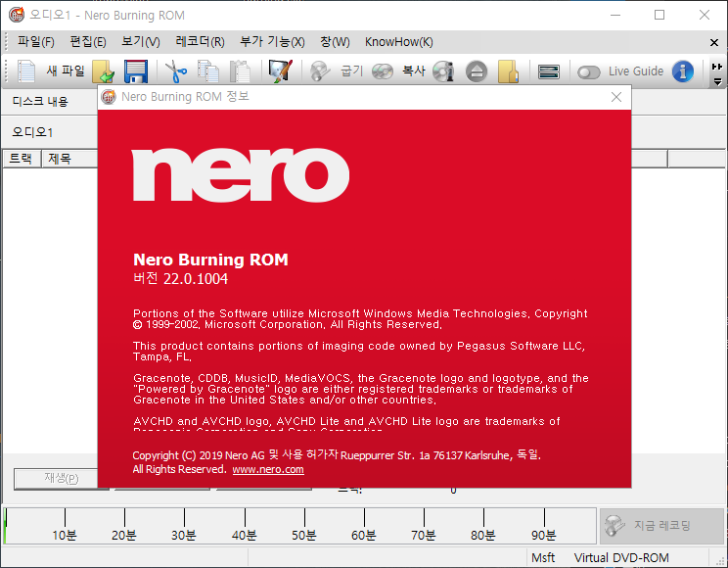
Task: Click the new file document icon
Action: coord(26,71)
